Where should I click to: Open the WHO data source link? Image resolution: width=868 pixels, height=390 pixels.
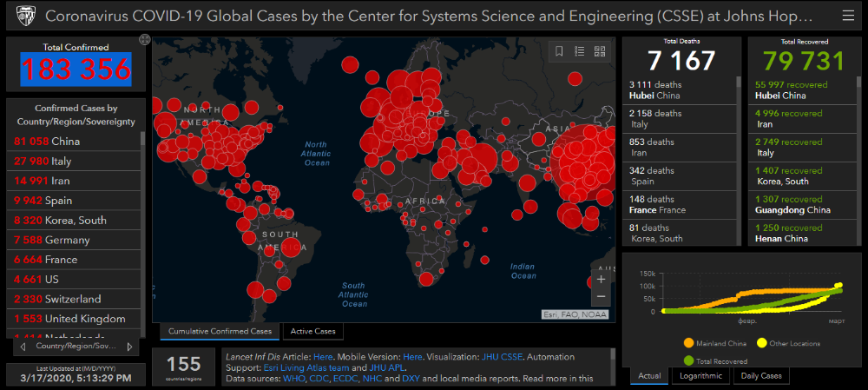point(293,379)
